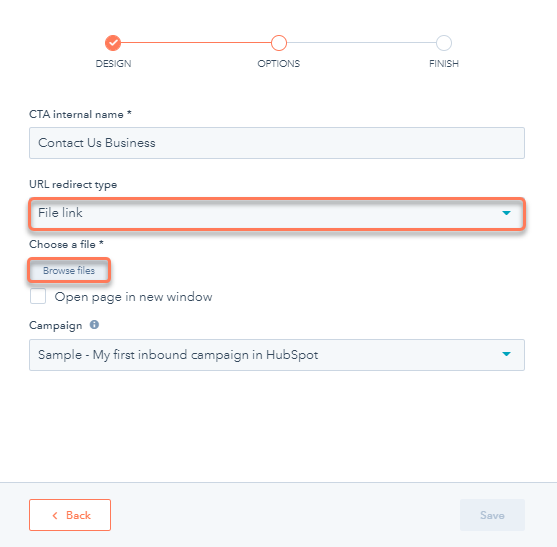Jump to the FINISH step label
Viewport: 557px width, 547px height.
point(444,64)
